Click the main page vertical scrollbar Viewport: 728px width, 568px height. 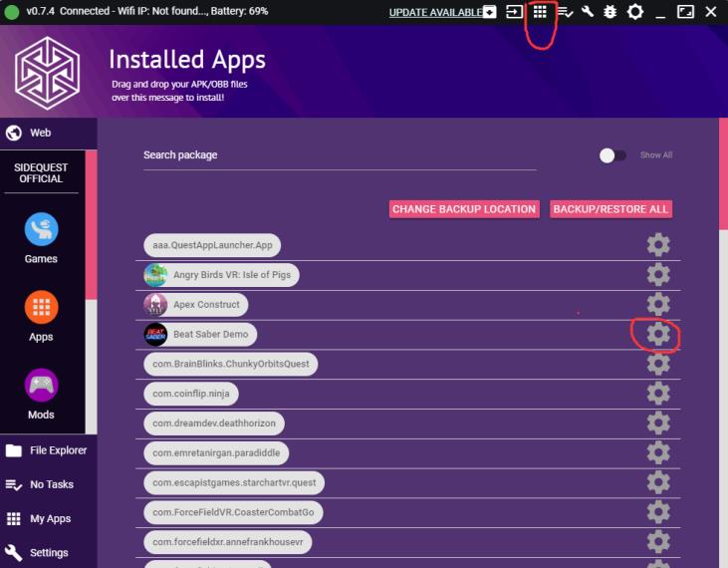723,174
